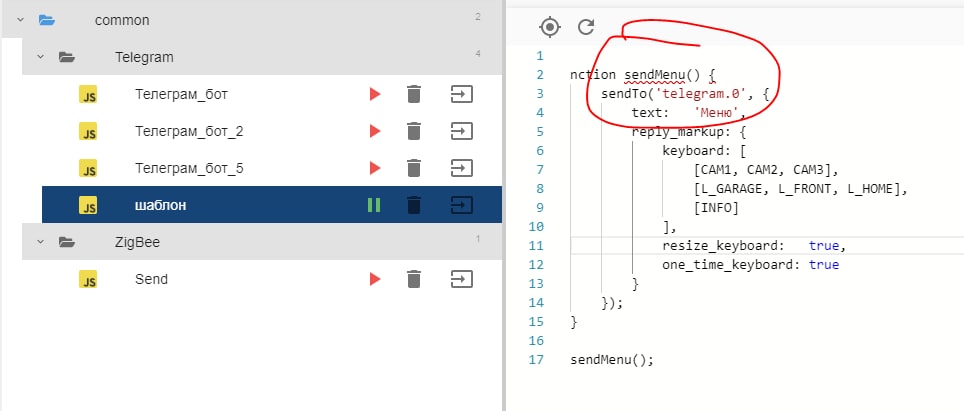964x411 pixels.
Task: Pause the running шаблон script
Action: [x=374, y=205]
